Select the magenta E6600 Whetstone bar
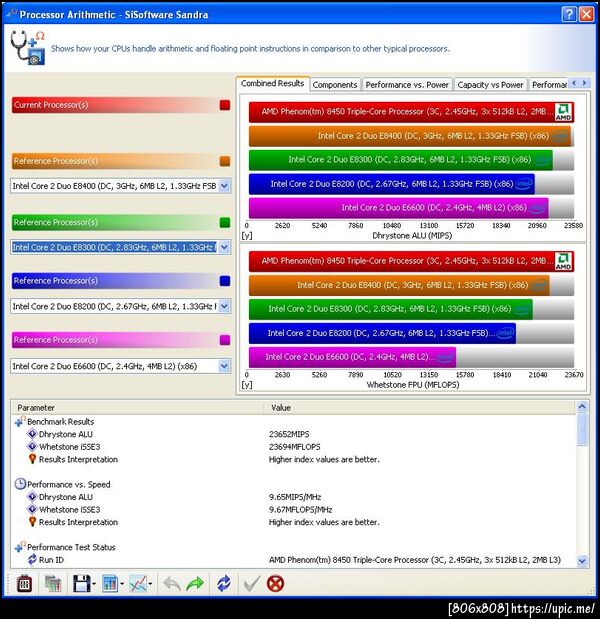 pos(352,357)
